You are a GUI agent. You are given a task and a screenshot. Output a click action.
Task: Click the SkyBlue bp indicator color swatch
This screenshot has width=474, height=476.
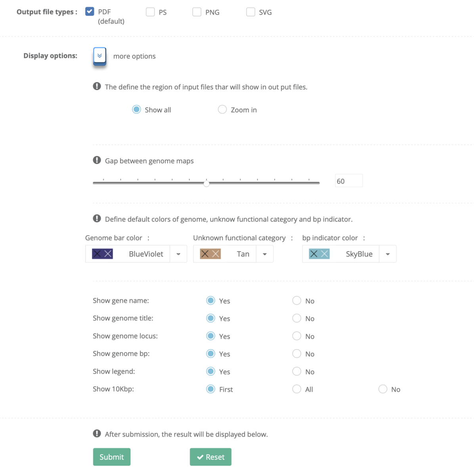(319, 254)
